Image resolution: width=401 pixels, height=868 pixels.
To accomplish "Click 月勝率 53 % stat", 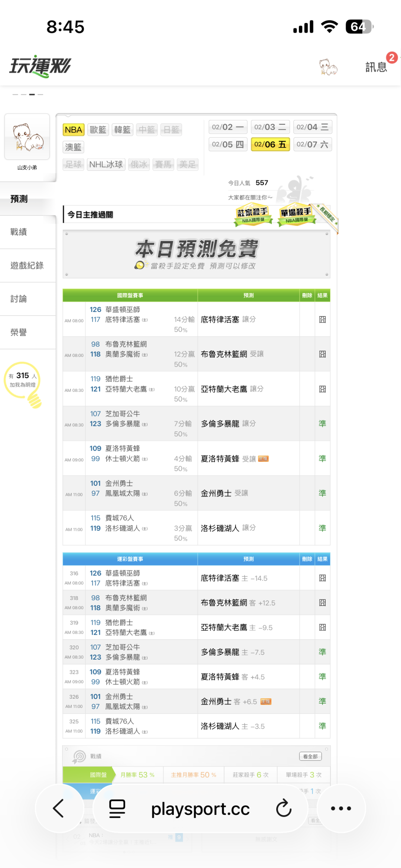I will 138,775.
